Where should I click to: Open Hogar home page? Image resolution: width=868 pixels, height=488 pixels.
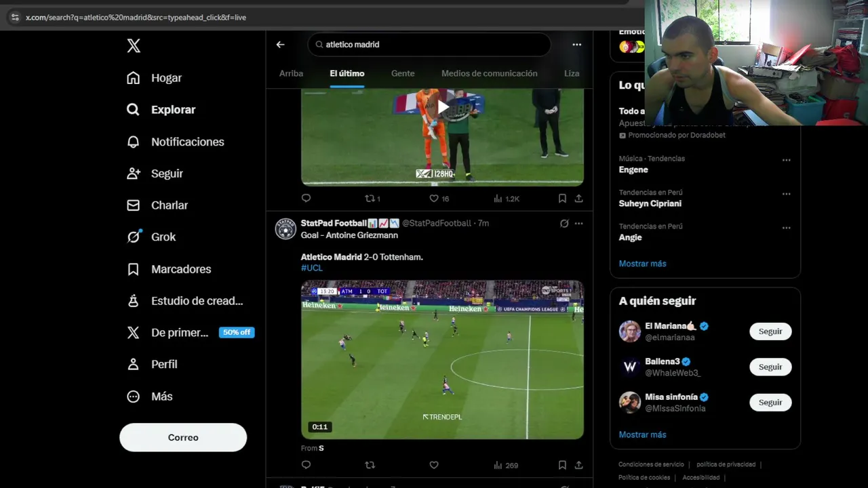click(155, 78)
